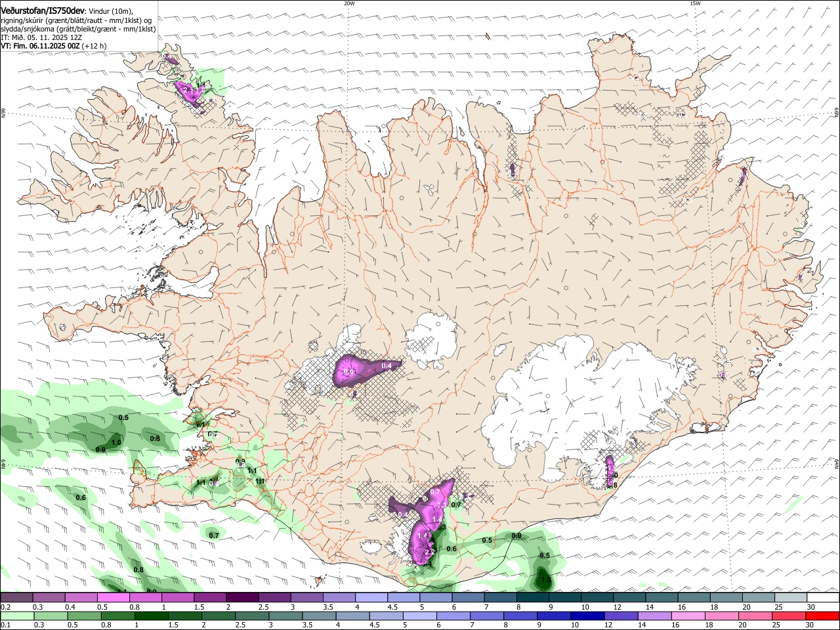Screen dimensions: 840x630
Task: Pick rain legend swatch between 10 and 12
Action: (588, 616)
